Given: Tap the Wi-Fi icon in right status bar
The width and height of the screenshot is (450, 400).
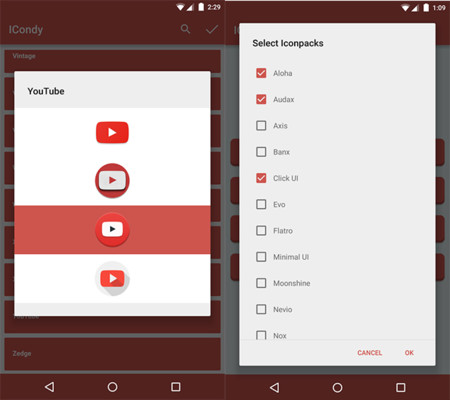Looking at the screenshot, I should pyautogui.click(x=405, y=8).
